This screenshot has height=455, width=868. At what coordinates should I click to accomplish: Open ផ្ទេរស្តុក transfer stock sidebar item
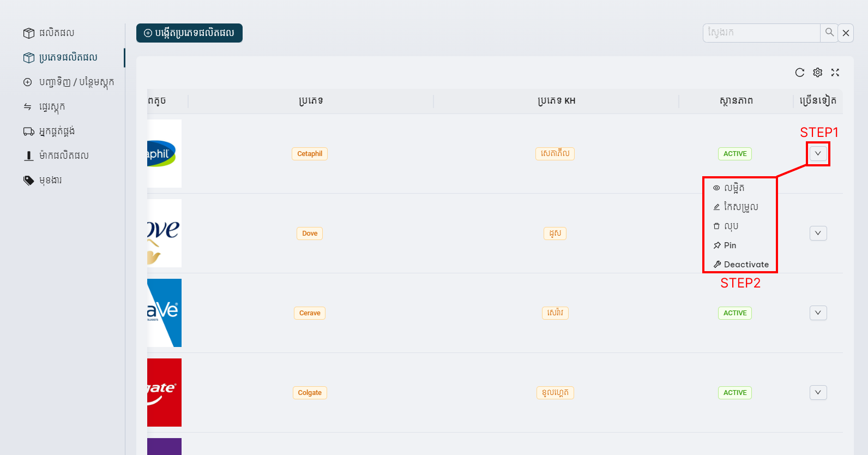(x=52, y=106)
